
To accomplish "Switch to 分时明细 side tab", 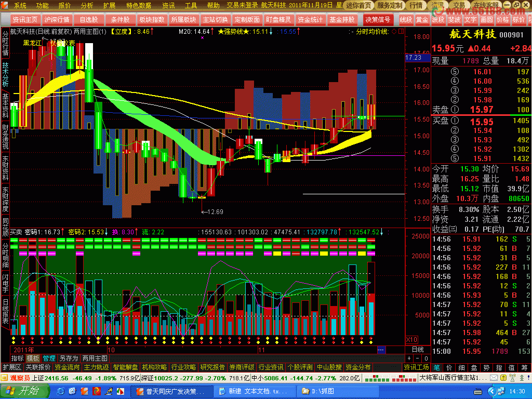I will [x=5, y=255].
